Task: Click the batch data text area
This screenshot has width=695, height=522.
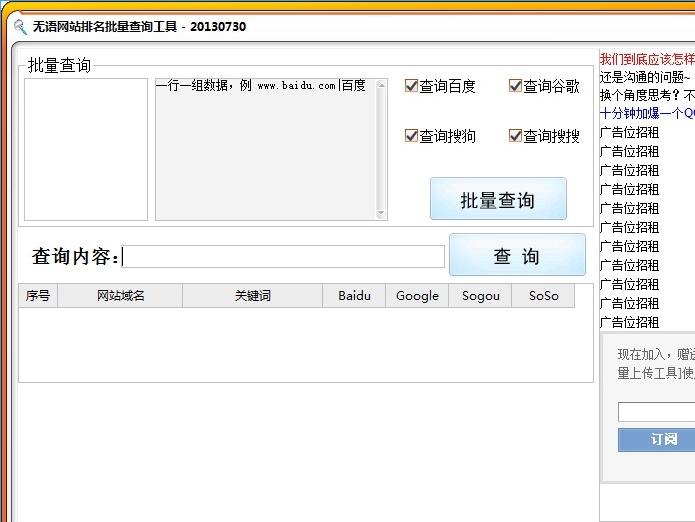Action: (x=265, y=150)
